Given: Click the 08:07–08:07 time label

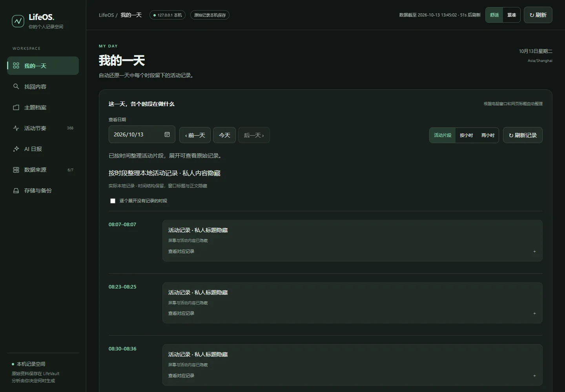Looking at the screenshot, I should click(122, 225).
